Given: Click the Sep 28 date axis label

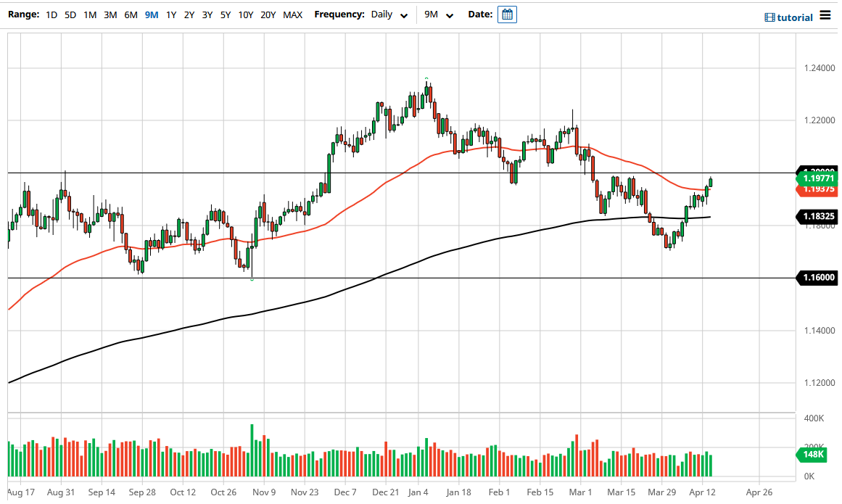Looking at the screenshot, I should click(x=142, y=492).
